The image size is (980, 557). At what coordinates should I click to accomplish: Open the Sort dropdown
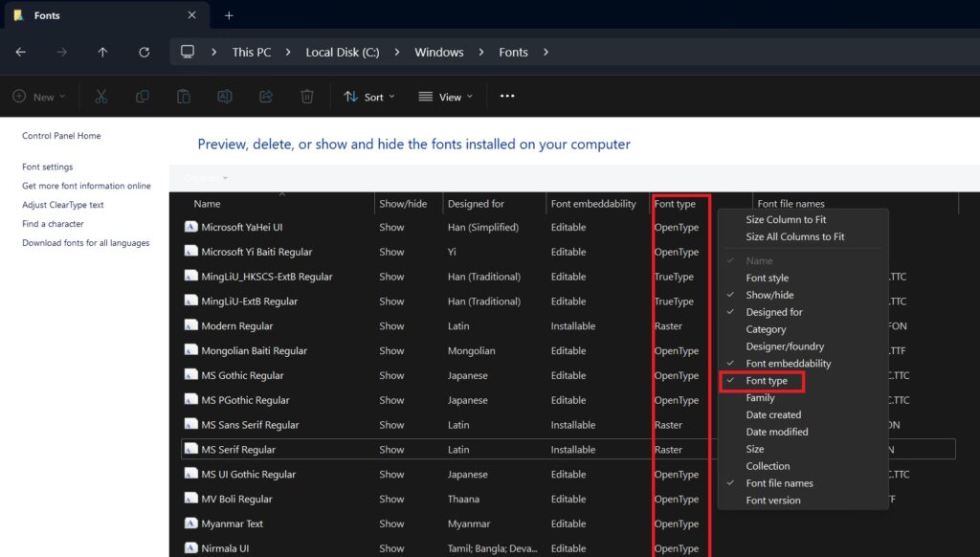pos(368,96)
